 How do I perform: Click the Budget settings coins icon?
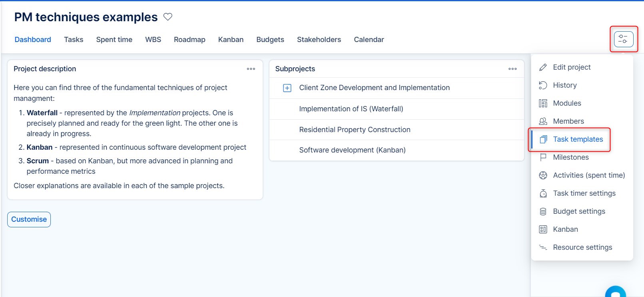[543, 211]
